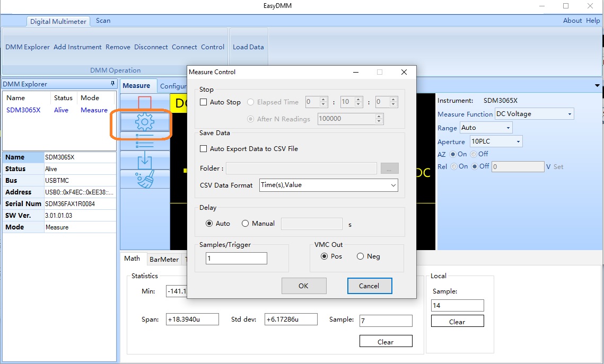
Task: Select Neg for VMC Out
Action: [361, 256]
